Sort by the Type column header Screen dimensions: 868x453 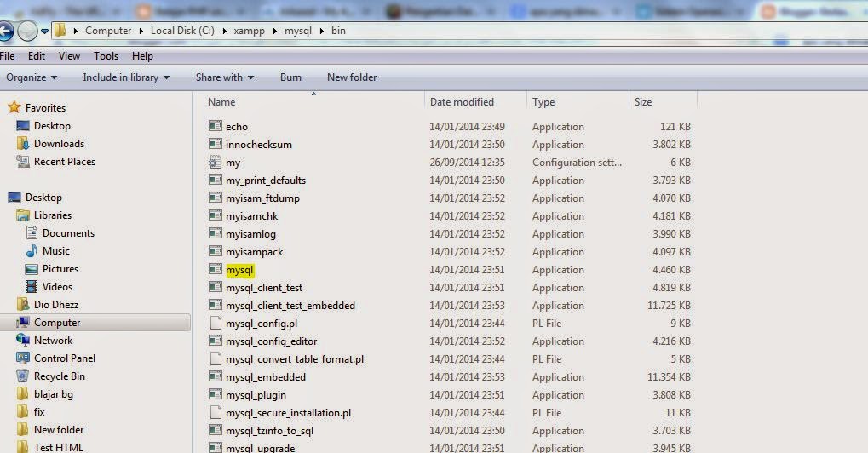click(x=543, y=102)
